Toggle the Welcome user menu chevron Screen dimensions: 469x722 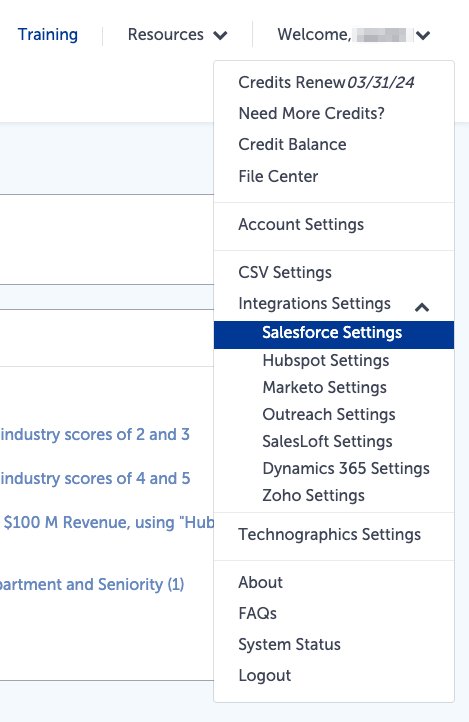click(423, 35)
